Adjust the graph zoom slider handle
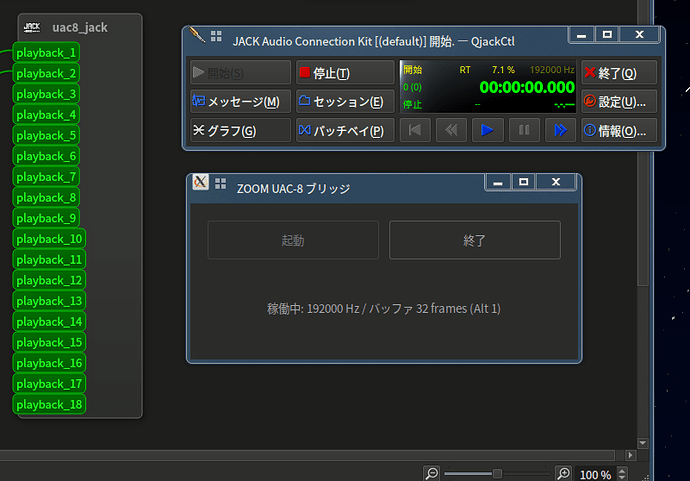 [x=497, y=474]
